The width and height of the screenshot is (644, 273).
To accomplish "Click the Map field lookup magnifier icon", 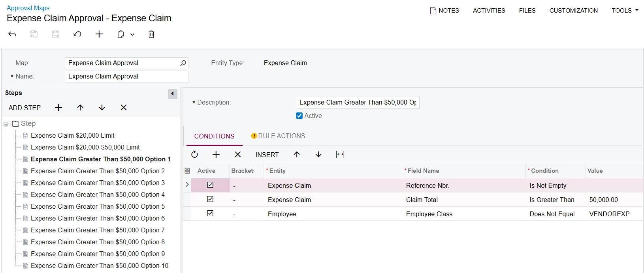I will (183, 63).
